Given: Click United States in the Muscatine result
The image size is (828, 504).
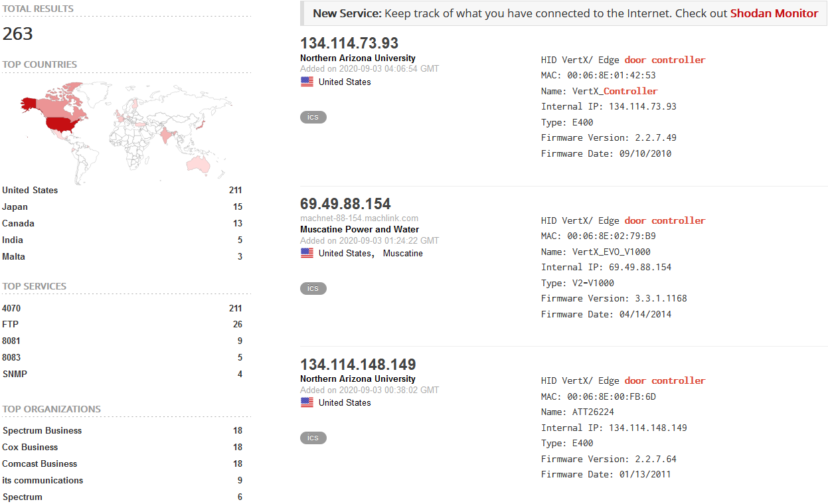Looking at the screenshot, I should coord(345,253).
